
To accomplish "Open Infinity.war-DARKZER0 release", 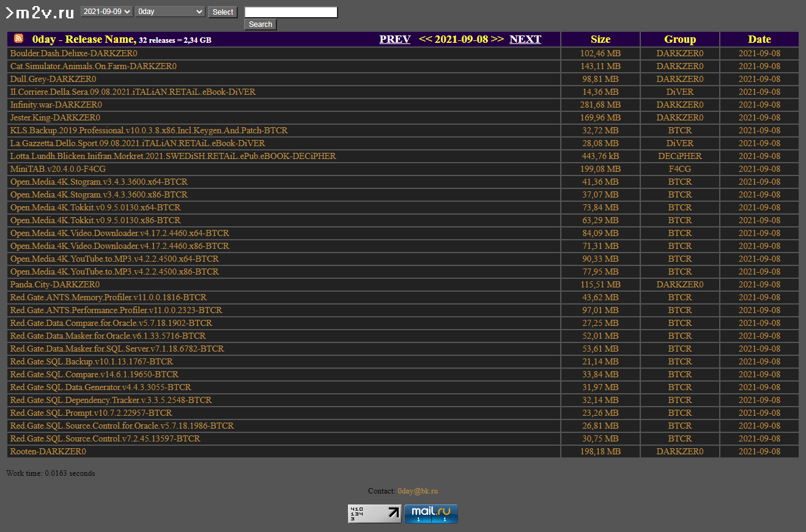I will (56, 105).
